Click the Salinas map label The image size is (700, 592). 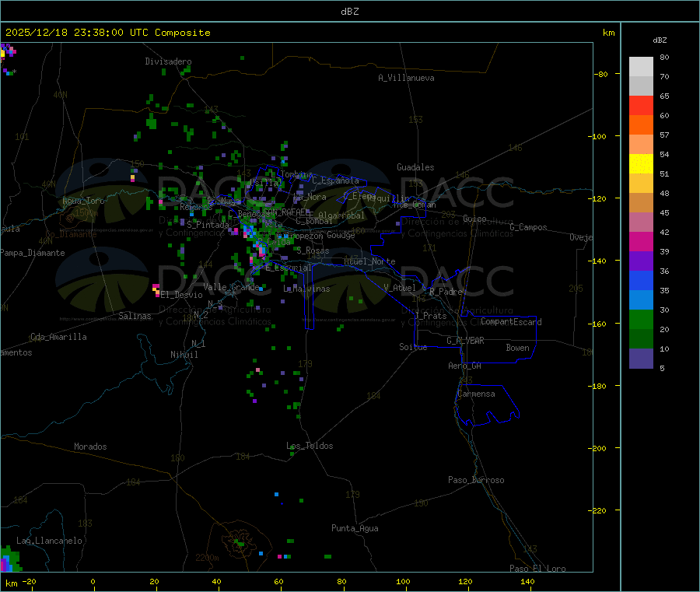pos(135,316)
